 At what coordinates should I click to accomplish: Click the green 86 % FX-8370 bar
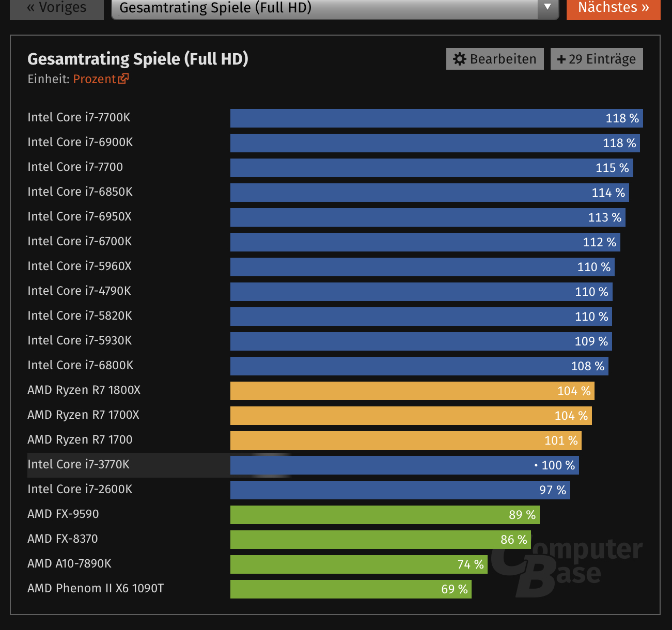(x=381, y=540)
